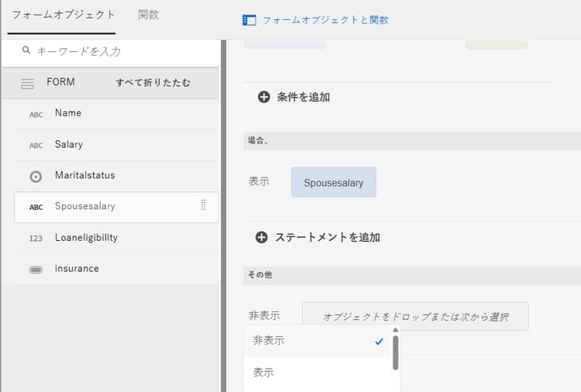This screenshot has height=392, width=581.
Task: Click the search magnifier icon
Action: coord(26,50)
